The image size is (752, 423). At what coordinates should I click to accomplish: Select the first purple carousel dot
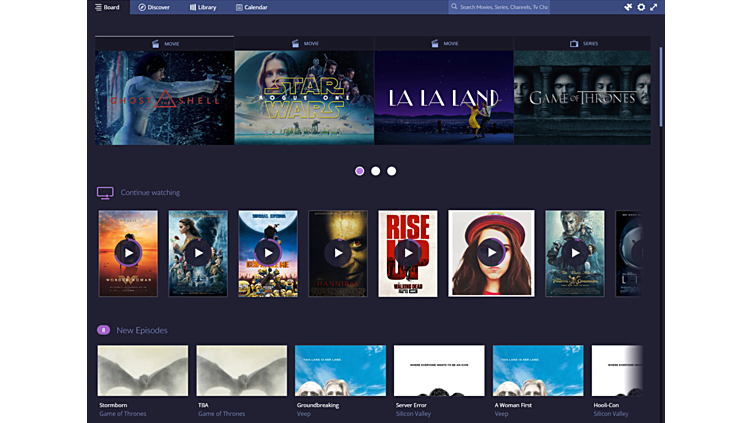coord(360,171)
